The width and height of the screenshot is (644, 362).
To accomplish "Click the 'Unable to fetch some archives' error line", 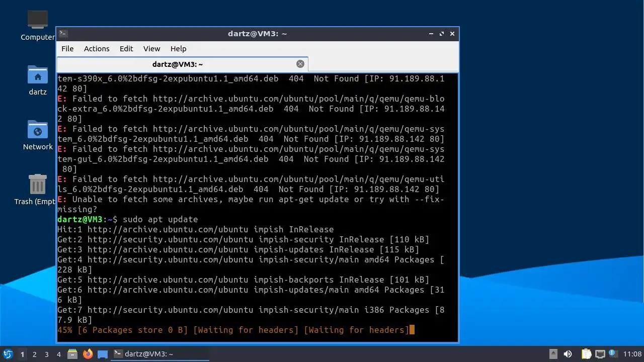I will (x=251, y=204).
